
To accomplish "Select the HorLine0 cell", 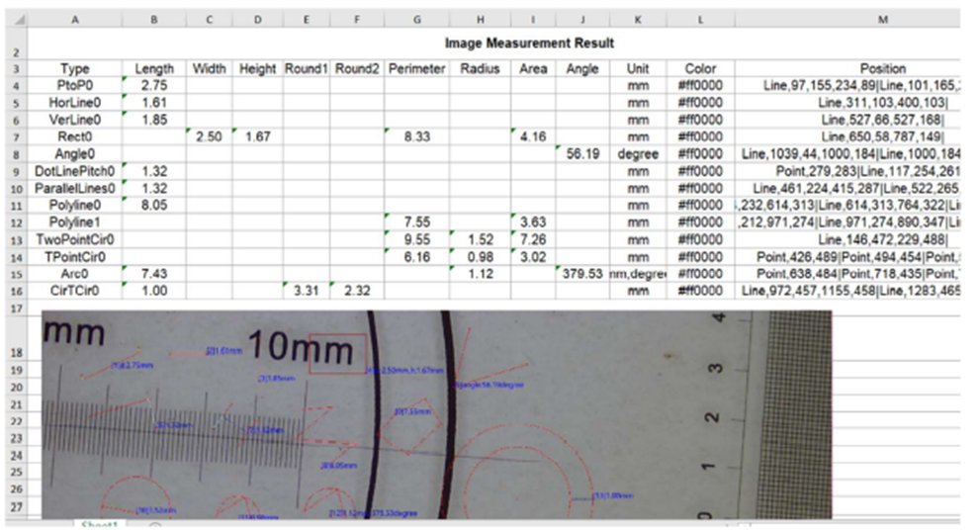I will pyautogui.click(x=75, y=103).
